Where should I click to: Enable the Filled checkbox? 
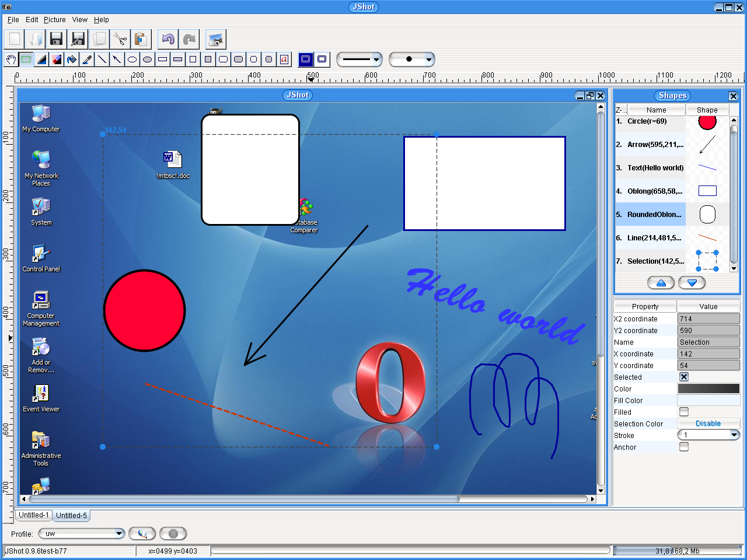[x=684, y=412]
